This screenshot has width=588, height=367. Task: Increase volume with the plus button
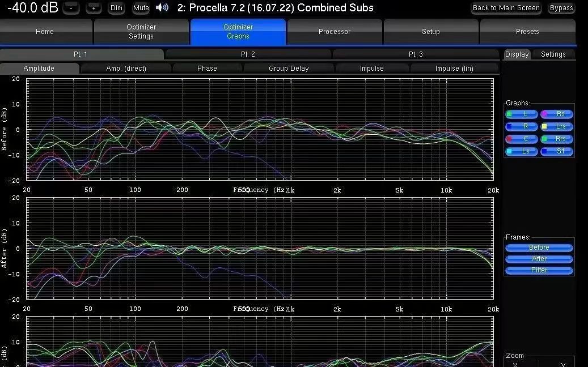[x=94, y=8]
